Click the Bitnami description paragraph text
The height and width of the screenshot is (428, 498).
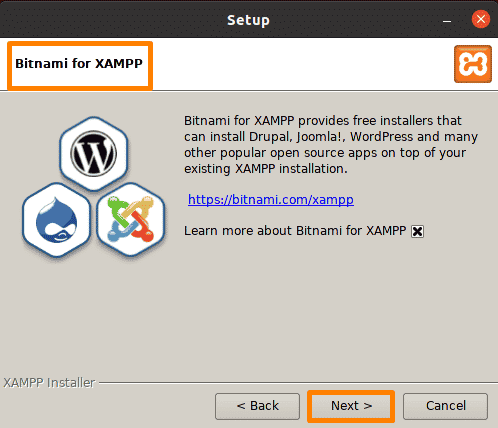point(331,145)
